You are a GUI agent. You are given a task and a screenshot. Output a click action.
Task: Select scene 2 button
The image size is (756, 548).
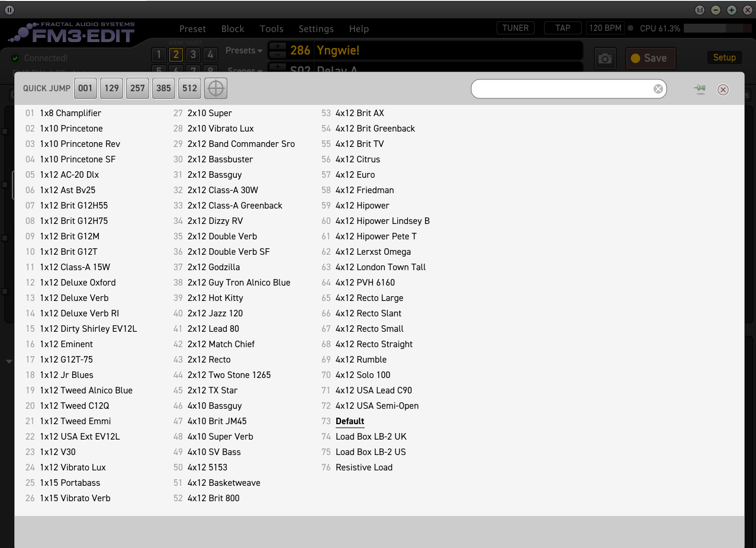pos(176,55)
